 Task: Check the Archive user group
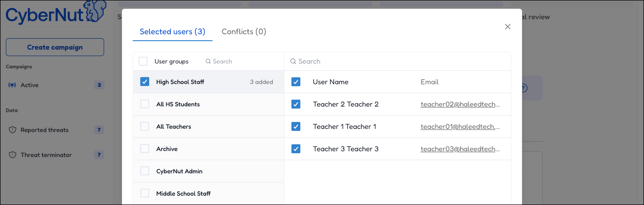tap(145, 149)
